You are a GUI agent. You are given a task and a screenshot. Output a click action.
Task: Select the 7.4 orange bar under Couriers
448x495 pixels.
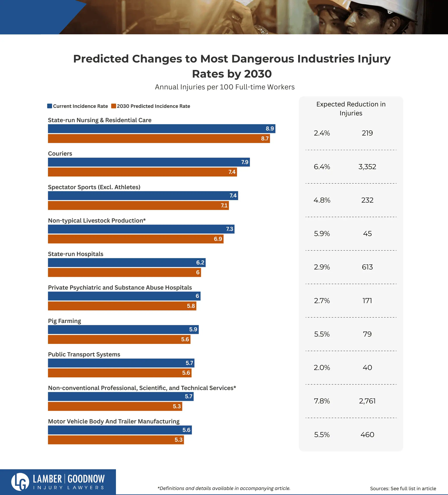point(142,172)
